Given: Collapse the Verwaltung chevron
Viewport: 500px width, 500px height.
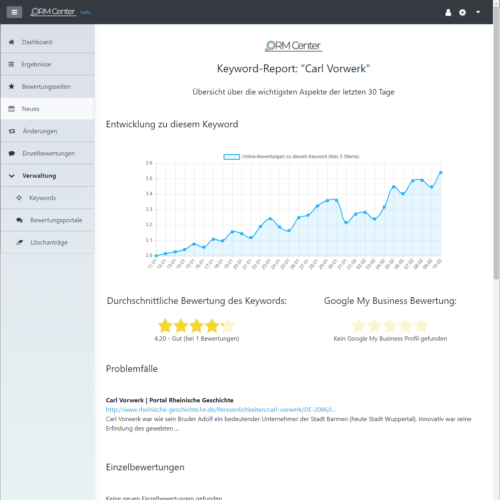Looking at the screenshot, I should pos(12,176).
